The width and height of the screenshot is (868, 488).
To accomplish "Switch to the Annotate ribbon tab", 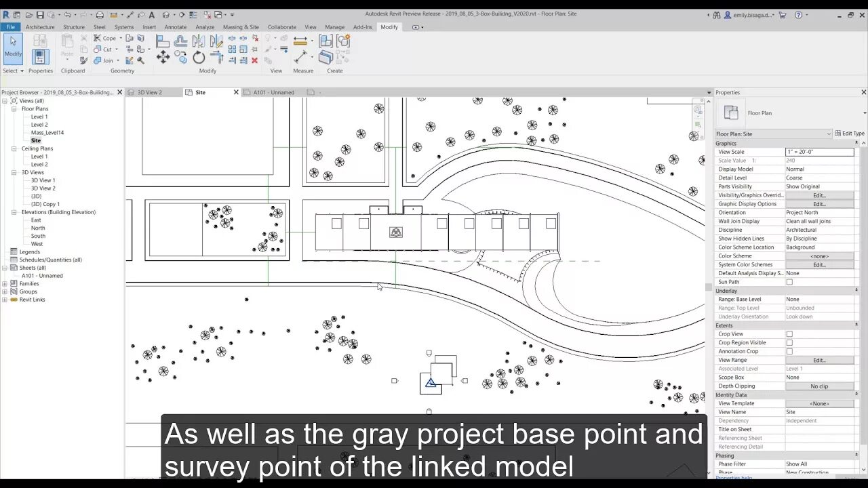I will pos(176,27).
